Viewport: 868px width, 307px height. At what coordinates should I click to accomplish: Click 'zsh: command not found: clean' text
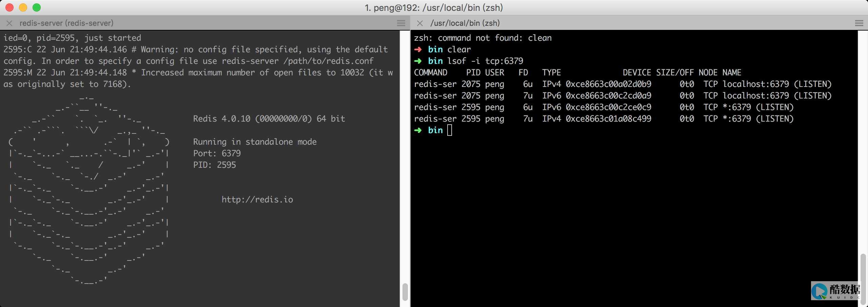point(483,38)
